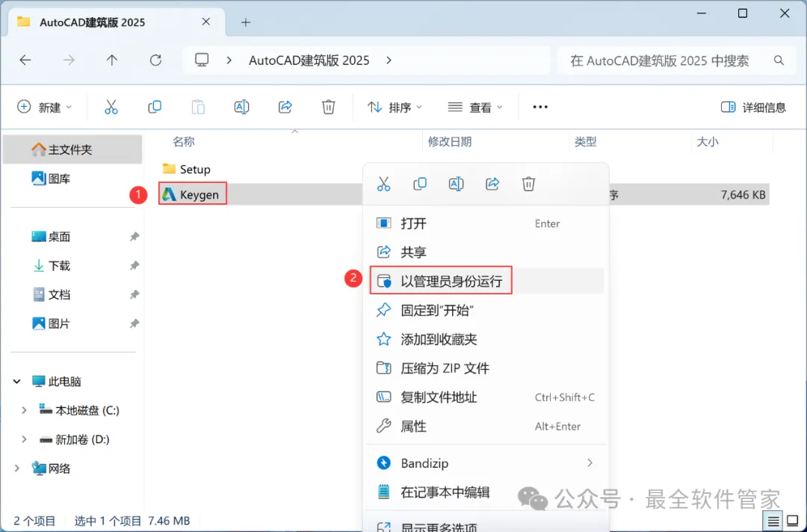The image size is (807, 532).
Task: Click the Cut icon in the toolbar
Action: pyautogui.click(x=111, y=107)
